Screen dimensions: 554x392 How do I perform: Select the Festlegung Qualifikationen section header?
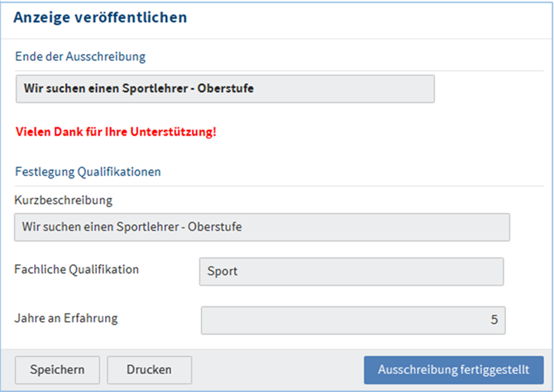tap(88, 172)
